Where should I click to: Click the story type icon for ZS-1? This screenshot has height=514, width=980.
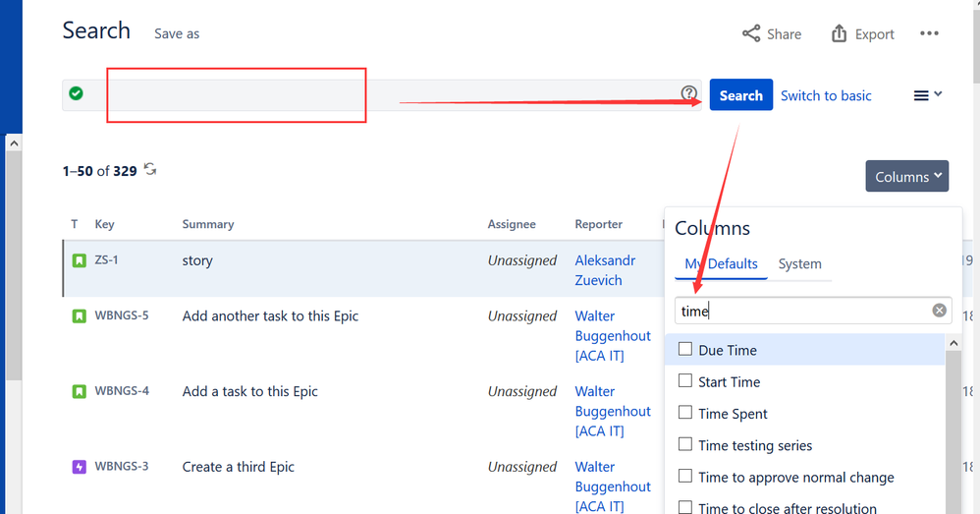pos(80,260)
